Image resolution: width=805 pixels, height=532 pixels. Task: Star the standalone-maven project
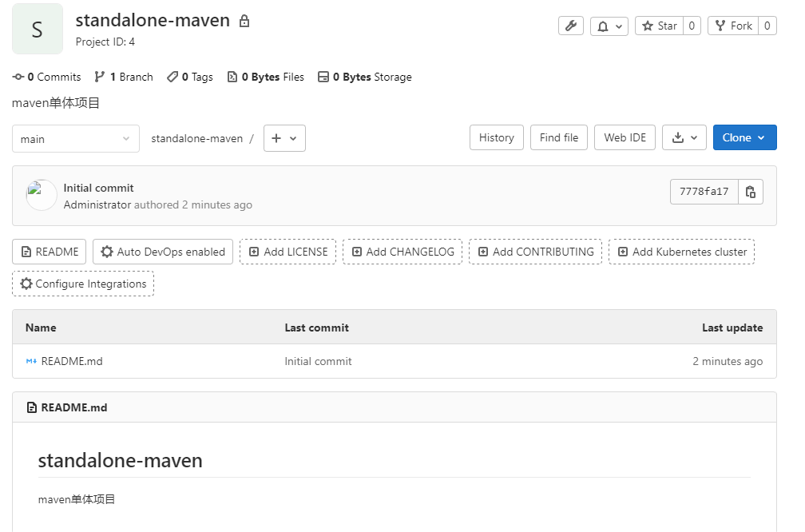point(659,26)
